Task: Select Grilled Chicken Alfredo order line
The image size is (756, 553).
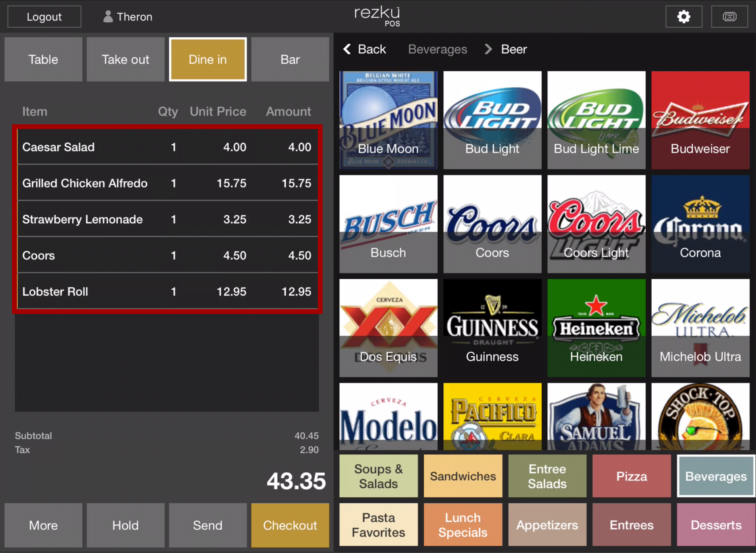Action: [x=167, y=183]
